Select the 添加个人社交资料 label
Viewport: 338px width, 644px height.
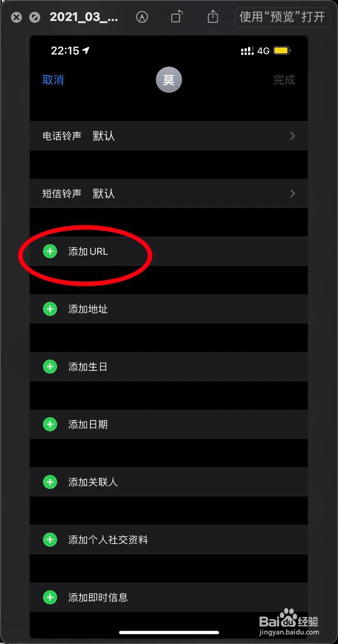[x=108, y=540]
